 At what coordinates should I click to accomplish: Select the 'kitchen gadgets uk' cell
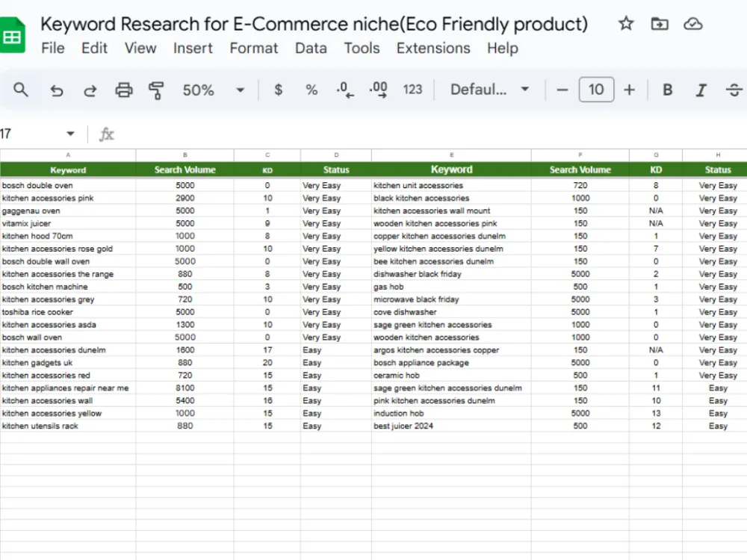coord(68,363)
